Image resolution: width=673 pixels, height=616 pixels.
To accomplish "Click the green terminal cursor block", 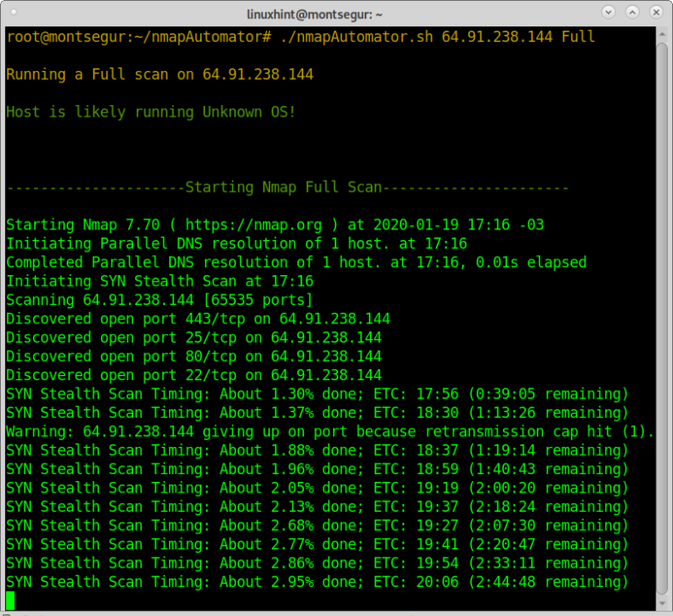I will 11,600.
